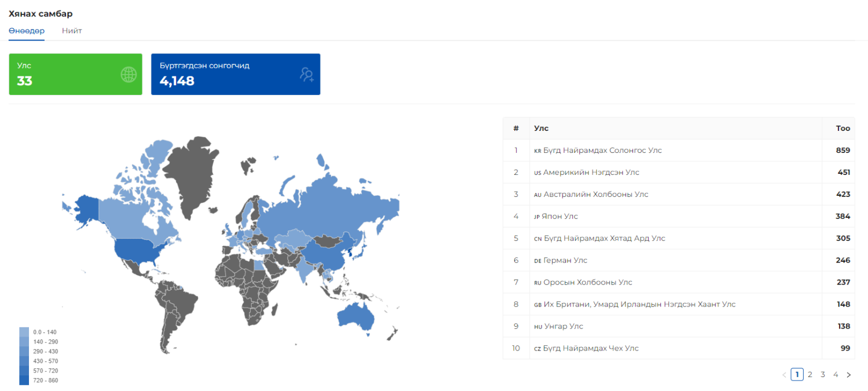Click the registered voters user icon
Image resolution: width=868 pixels, height=391 pixels.
306,74
